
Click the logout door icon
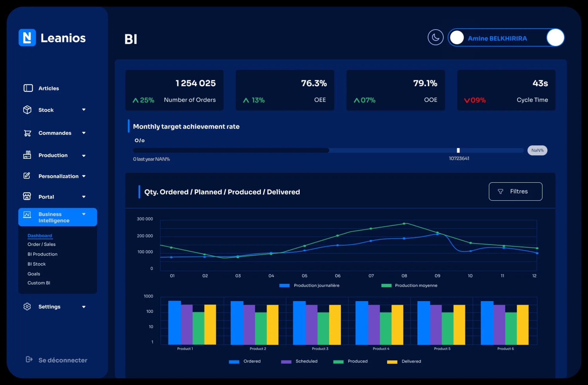coord(29,359)
